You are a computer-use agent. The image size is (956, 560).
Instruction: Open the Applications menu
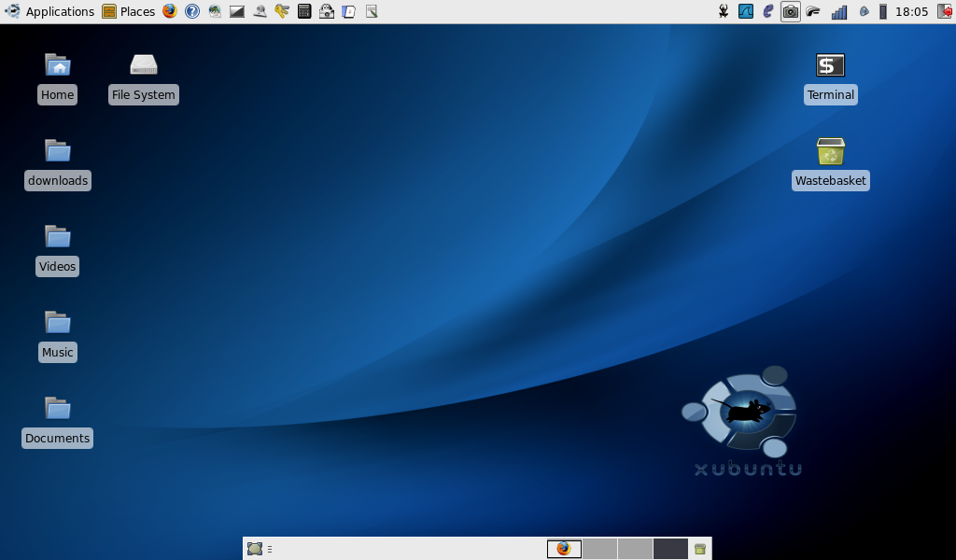pyautogui.click(x=49, y=11)
